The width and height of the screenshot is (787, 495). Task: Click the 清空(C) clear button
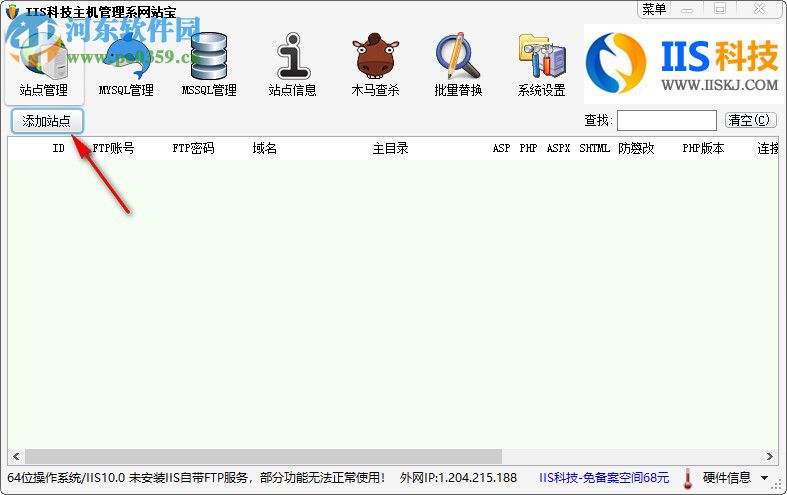tap(750, 120)
